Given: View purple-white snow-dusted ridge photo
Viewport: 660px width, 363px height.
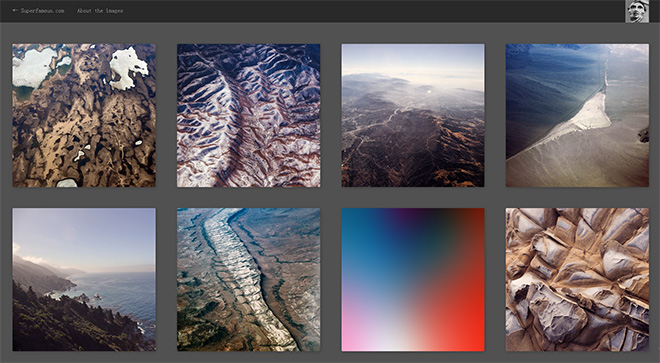Looking at the screenshot, I should (x=248, y=115).
